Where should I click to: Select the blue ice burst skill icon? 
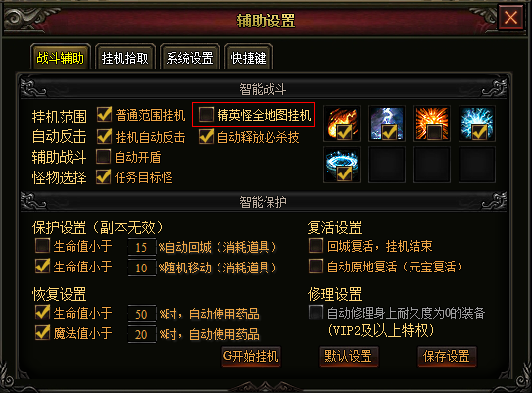click(477, 123)
